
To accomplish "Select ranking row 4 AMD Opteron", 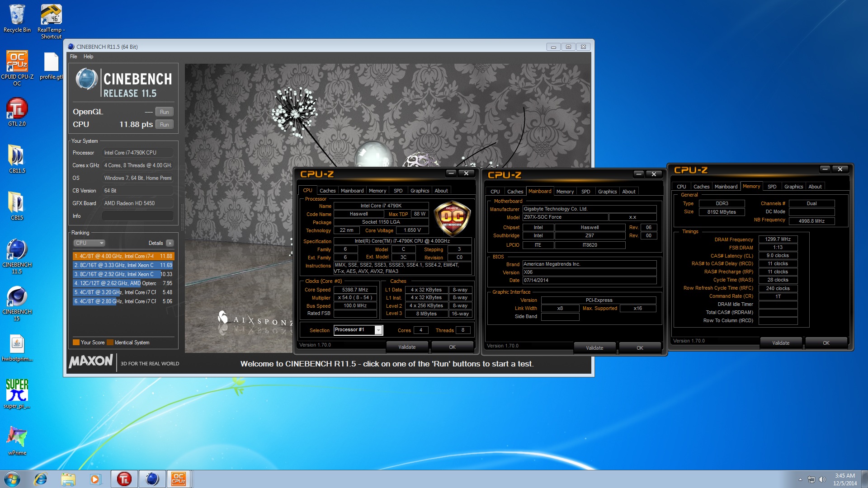I will pyautogui.click(x=123, y=283).
